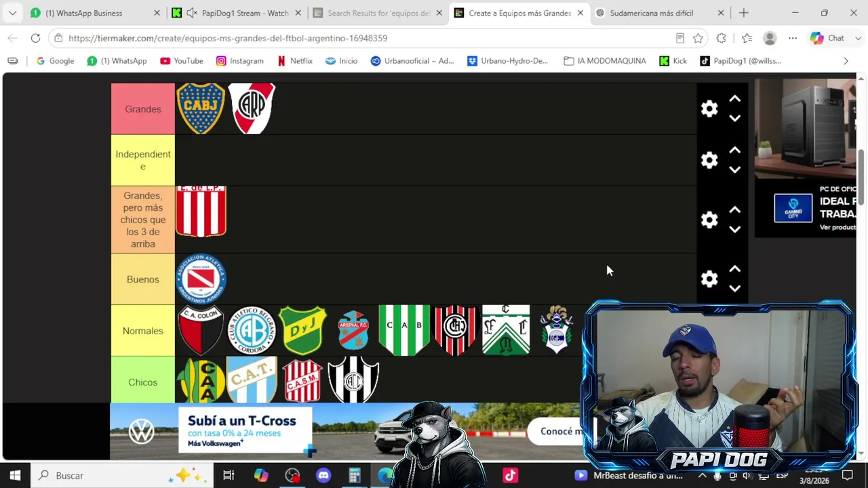Open the browser favorites list
The image size is (868, 488).
[x=747, y=38]
